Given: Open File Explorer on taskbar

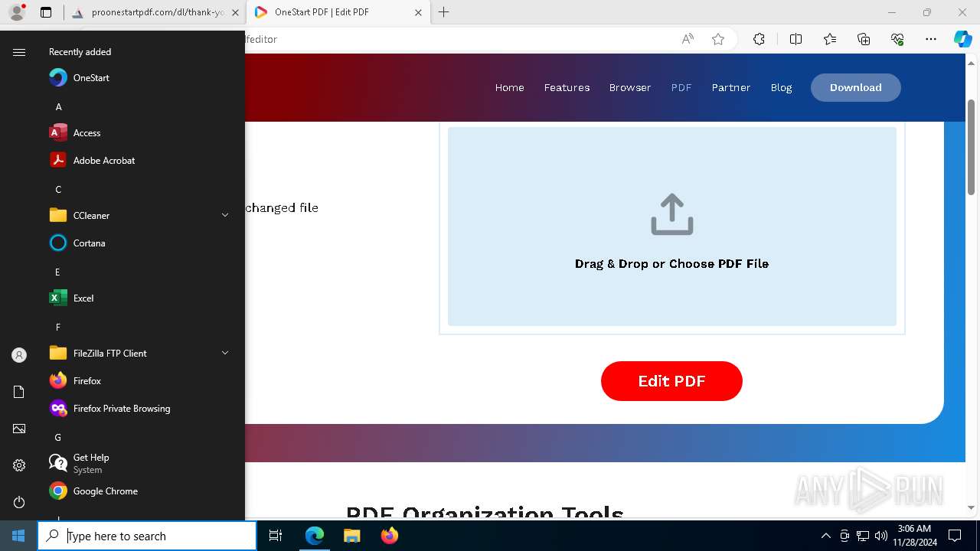Looking at the screenshot, I should tap(351, 536).
